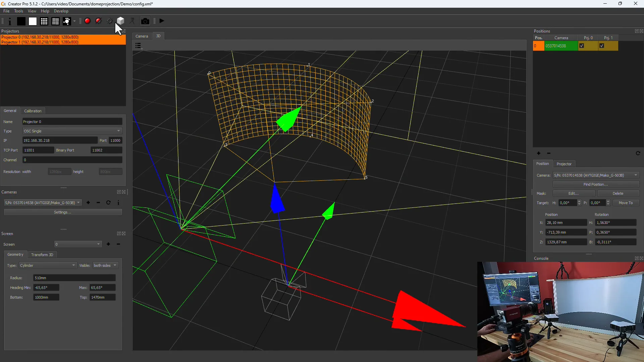Select Projector 1 in the Projectors list
The width and height of the screenshot is (644, 362).
point(63,42)
